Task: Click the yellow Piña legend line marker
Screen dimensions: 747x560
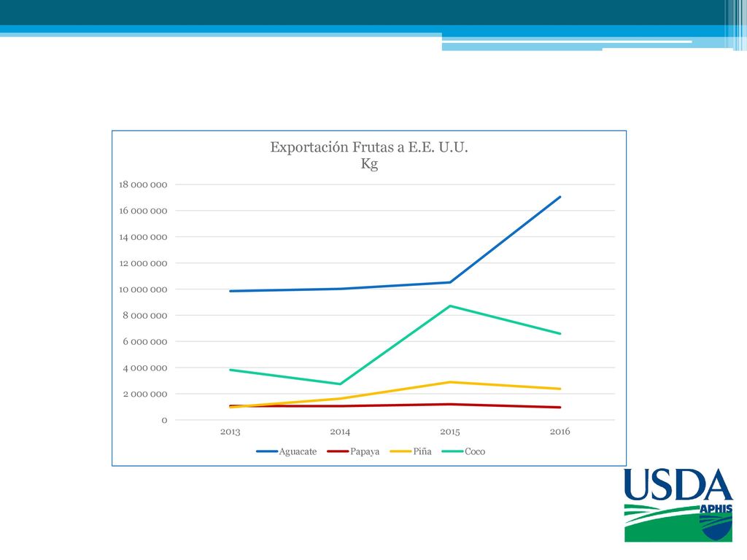Action: pyautogui.click(x=400, y=451)
